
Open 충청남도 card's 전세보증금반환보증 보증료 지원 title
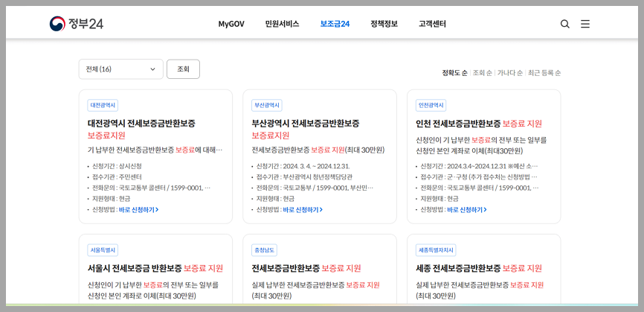pos(306,268)
